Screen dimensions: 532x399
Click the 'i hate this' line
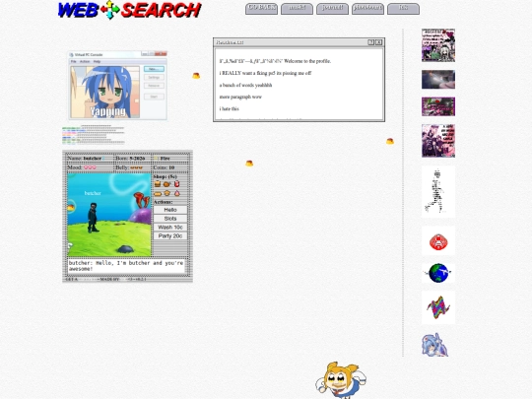point(229,109)
